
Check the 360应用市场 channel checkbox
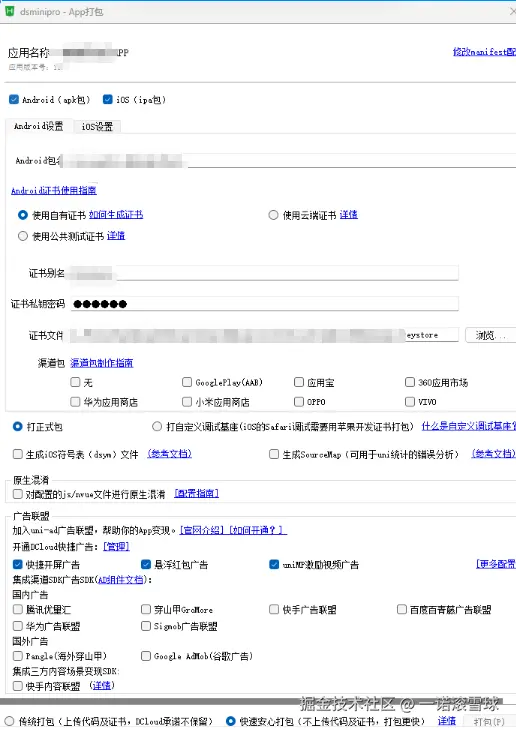coord(410,382)
